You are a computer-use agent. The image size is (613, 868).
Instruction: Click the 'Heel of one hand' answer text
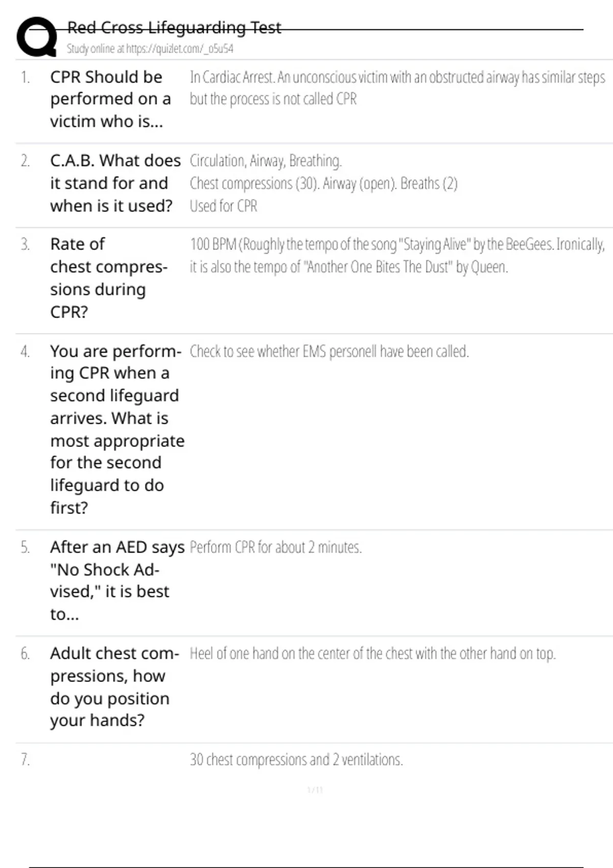[x=372, y=654]
